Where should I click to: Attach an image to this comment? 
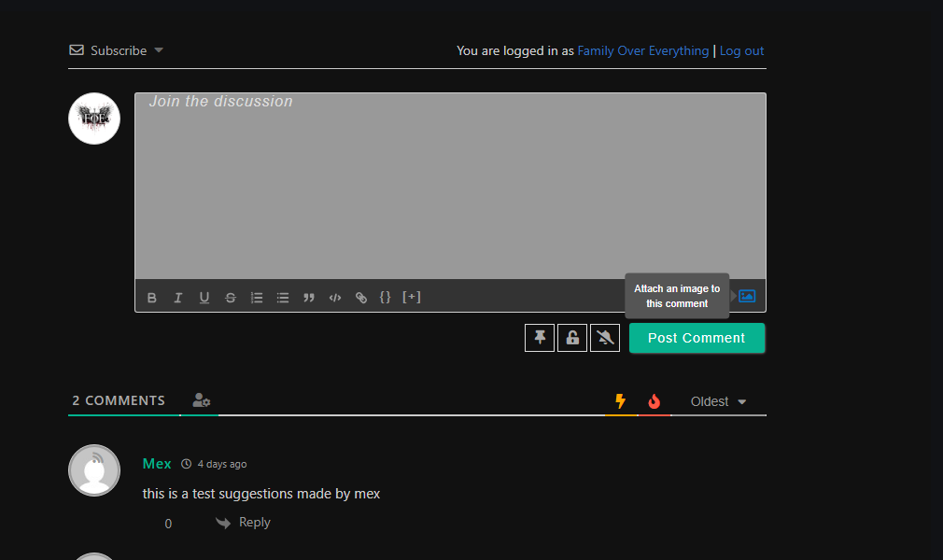click(x=747, y=296)
